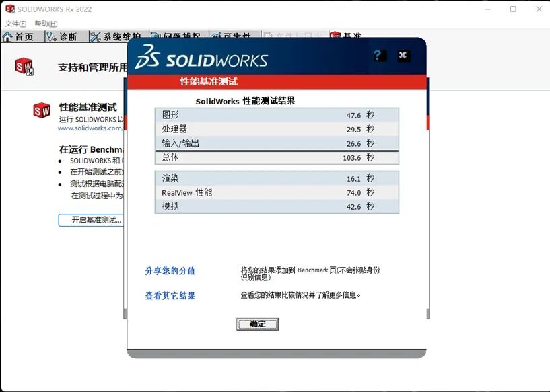Viewport: 550px width, 392px height.
Task: Select the 渲染 result row label
Action: pyautogui.click(x=170, y=178)
